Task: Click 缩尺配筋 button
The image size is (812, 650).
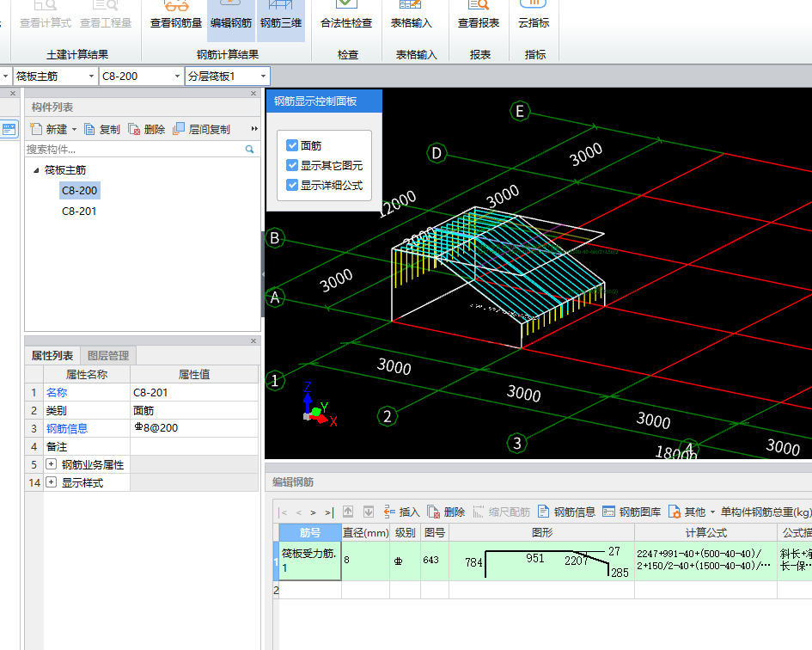Action: (x=501, y=512)
